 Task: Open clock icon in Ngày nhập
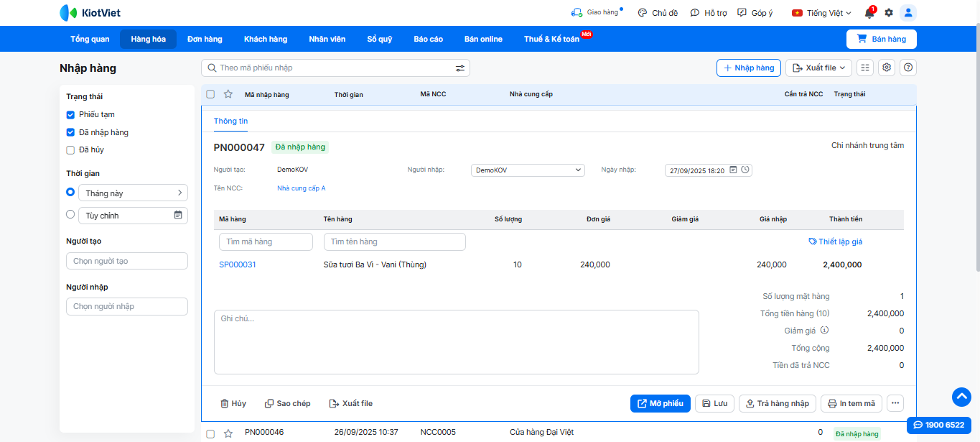[745, 170]
